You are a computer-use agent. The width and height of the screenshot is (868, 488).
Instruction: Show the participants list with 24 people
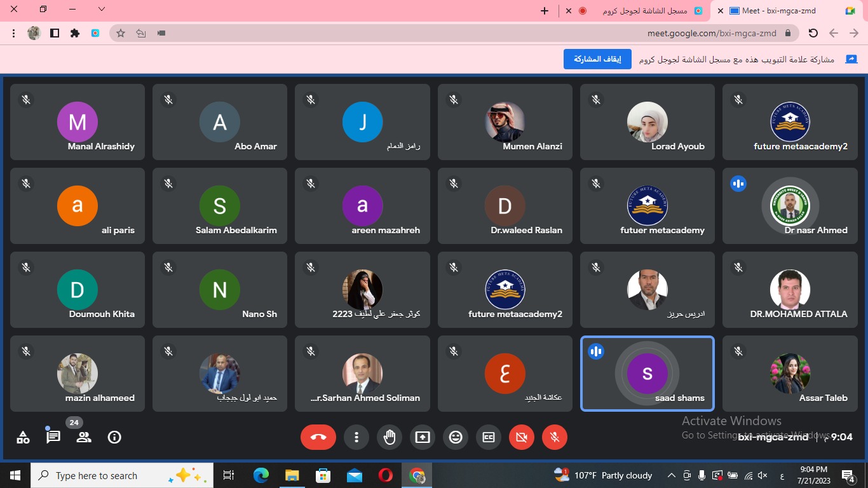click(83, 437)
